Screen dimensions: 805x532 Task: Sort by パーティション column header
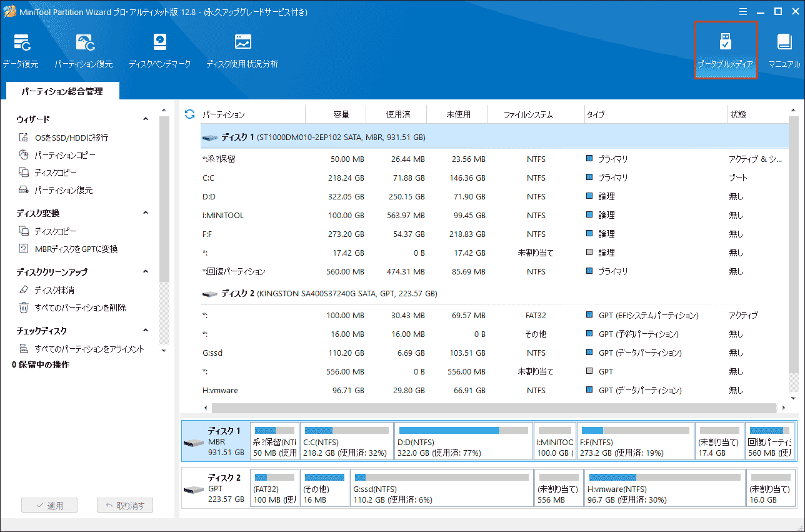pyautogui.click(x=252, y=114)
